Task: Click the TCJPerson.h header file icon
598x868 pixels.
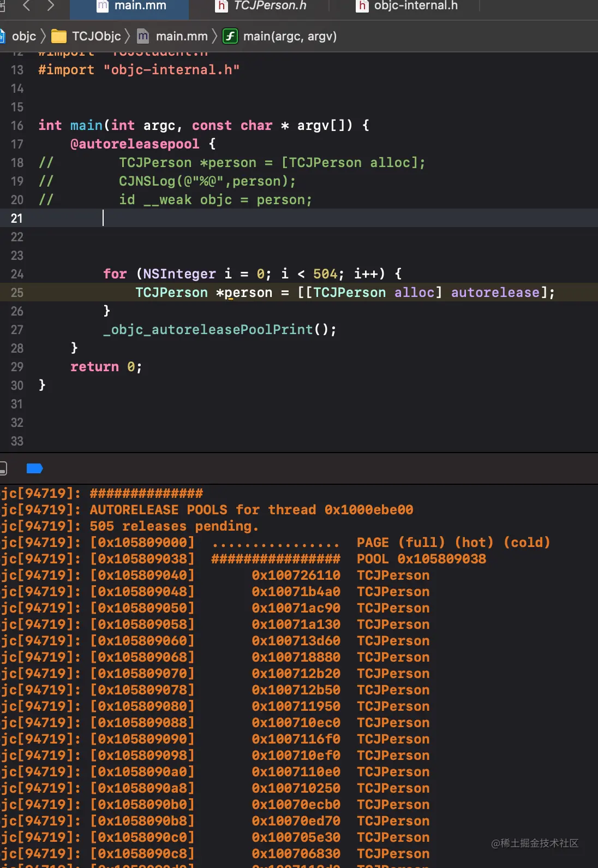Action: [222, 6]
